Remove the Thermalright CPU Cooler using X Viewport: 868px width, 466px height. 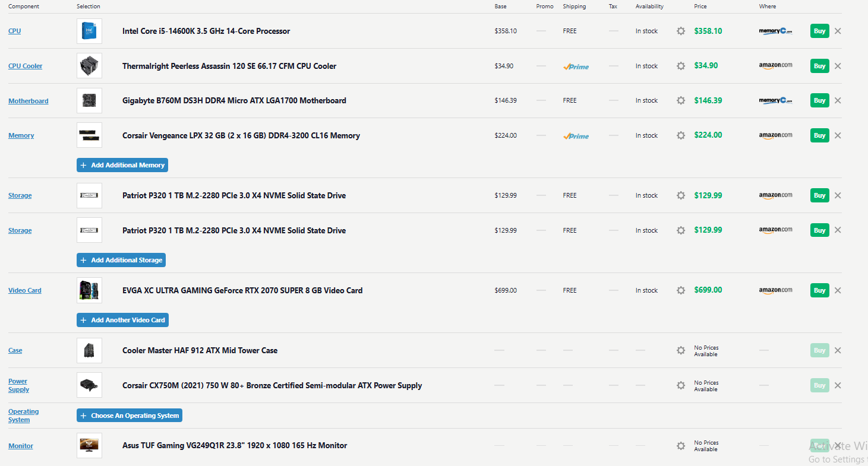pyautogui.click(x=838, y=66)
